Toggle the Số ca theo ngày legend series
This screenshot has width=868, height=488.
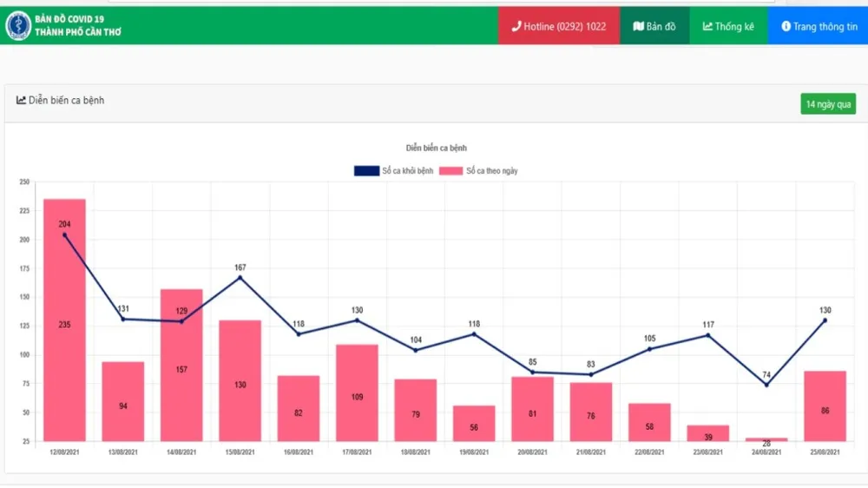478,171
